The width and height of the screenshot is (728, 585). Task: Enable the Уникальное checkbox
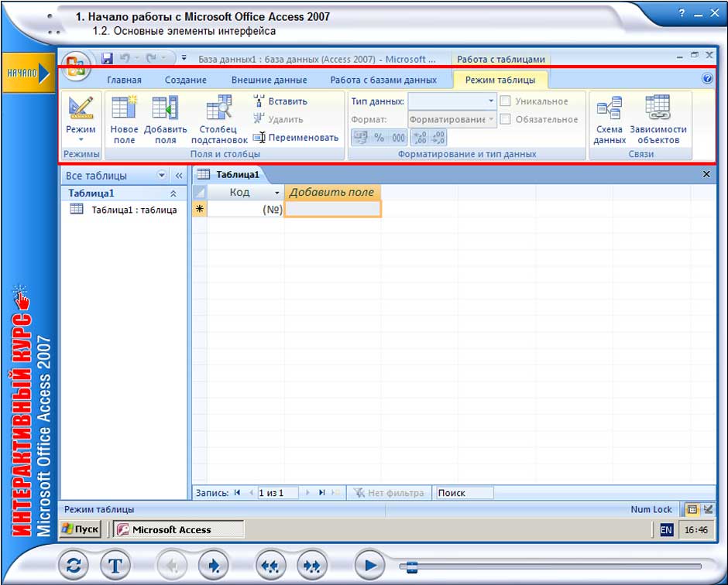coord(505,101)
